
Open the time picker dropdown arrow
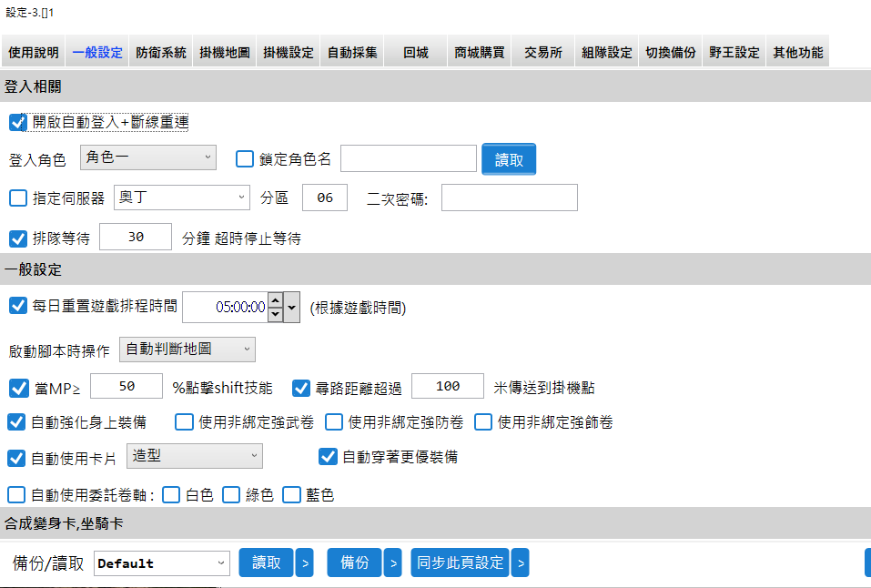coord(292,308)
